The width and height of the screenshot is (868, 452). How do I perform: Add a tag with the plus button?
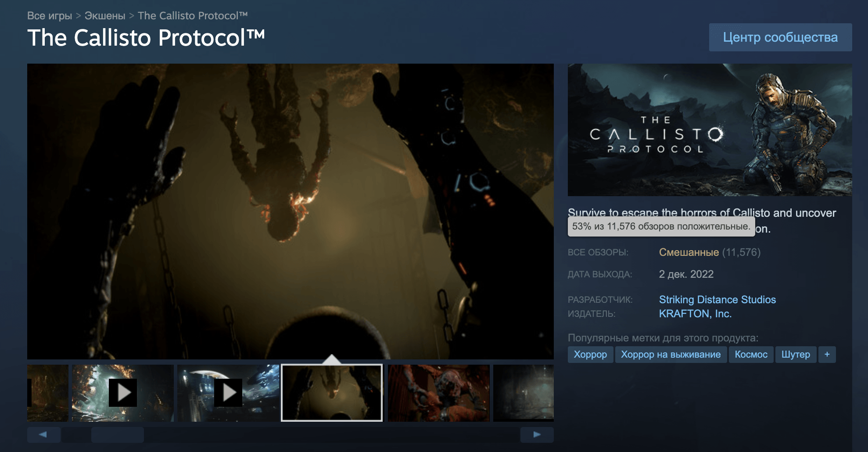(x=827, y=355)
